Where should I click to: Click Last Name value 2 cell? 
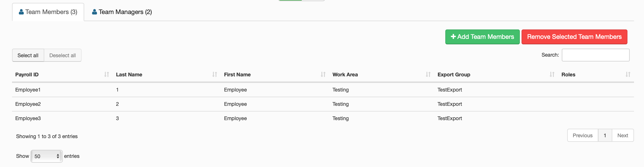pos(117,104)
